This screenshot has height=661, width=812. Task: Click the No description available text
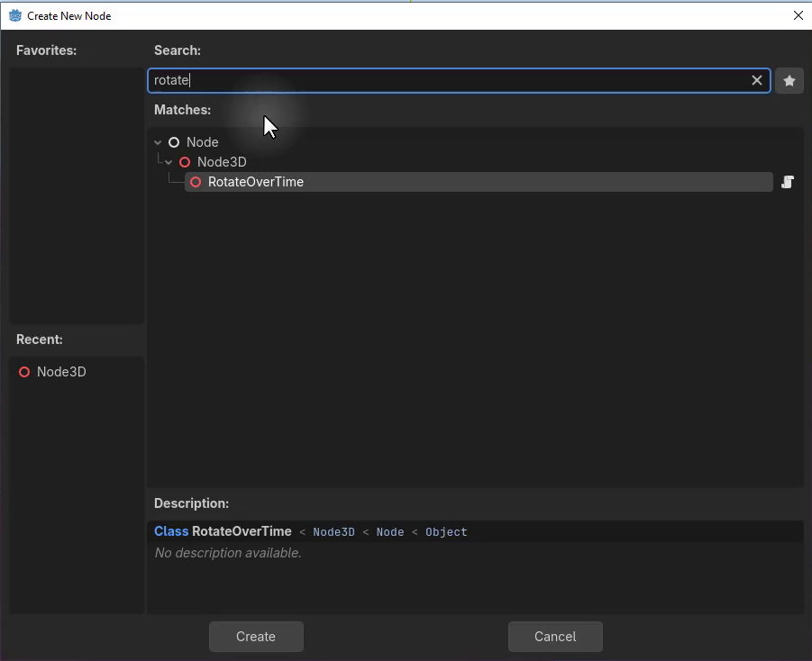pyautogui.click(x=228, y=553)
